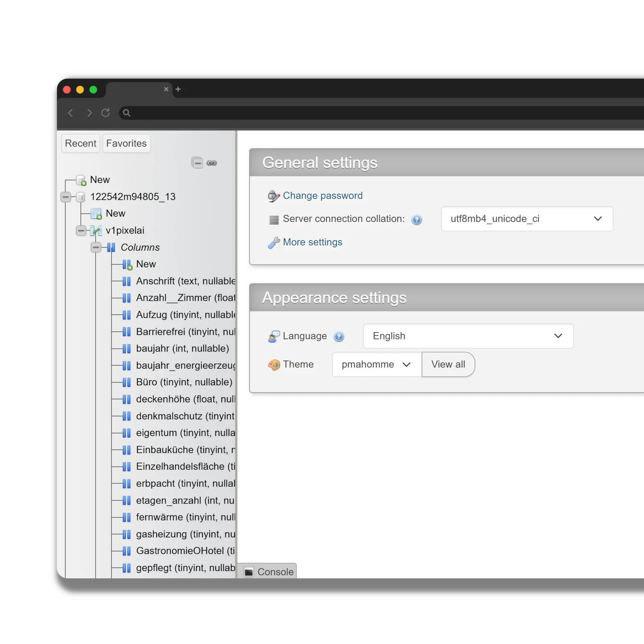Viewport: 644px width, 644px height.
Task: Collapse the v1pixelai table node
Action: (81, 231)
